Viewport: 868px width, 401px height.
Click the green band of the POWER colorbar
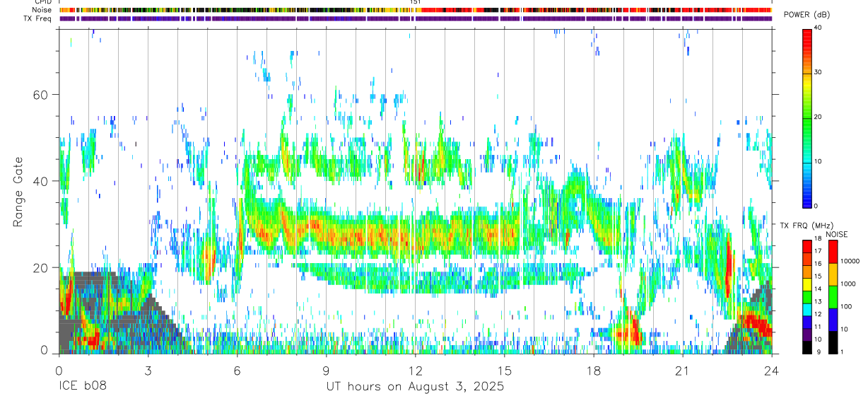pyautogui.click(x=807, y=120)
